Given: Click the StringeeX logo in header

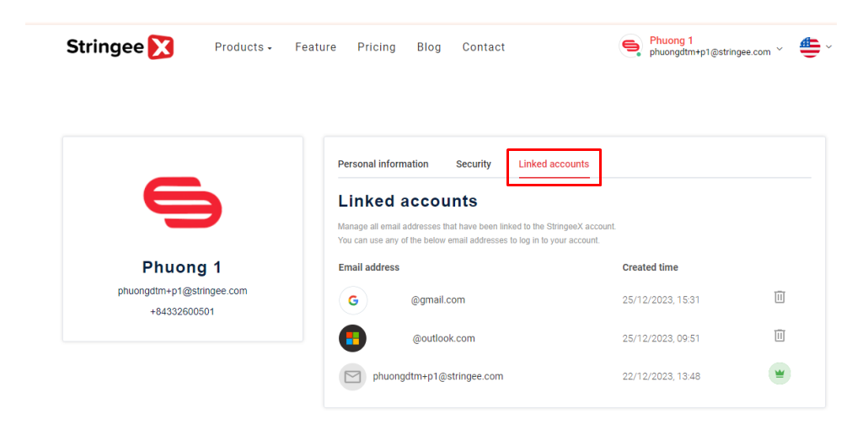Looking at the screenshot, I should pos(120,47).
